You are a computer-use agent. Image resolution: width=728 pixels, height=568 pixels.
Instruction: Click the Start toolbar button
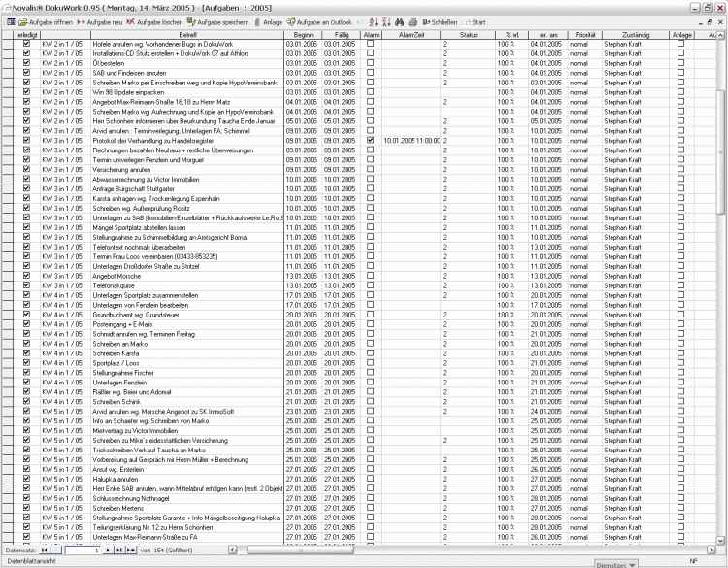(475, 20)
